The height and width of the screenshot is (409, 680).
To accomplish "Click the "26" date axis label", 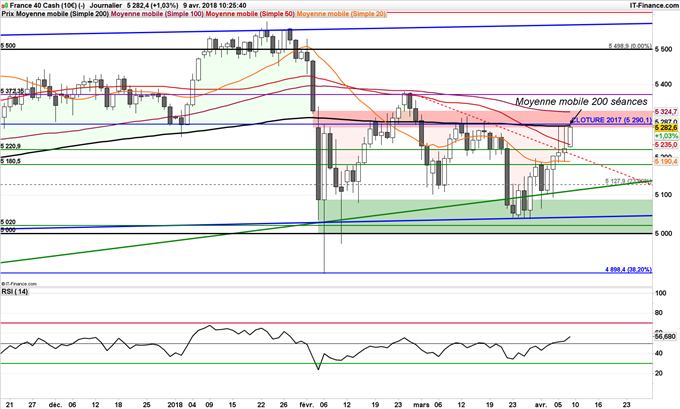I will coord(283,405).
